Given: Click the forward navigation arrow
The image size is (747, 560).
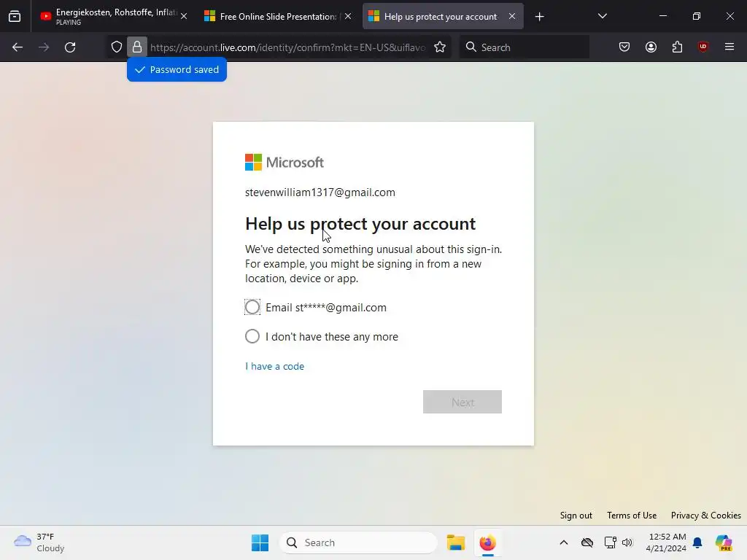Looking at the screenshot, I should (x=44, y=47).
